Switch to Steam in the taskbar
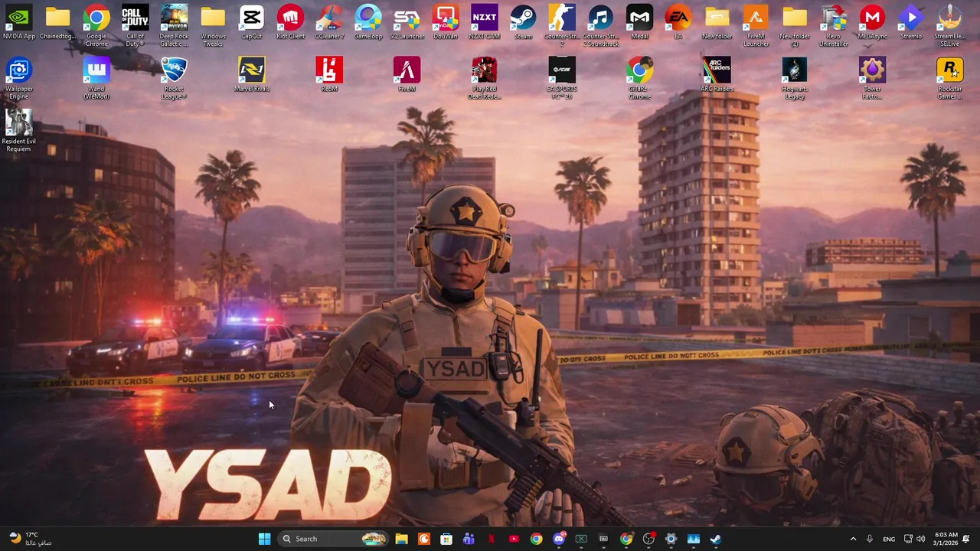This screenshot has width=980, height=551. click(716, 539)
